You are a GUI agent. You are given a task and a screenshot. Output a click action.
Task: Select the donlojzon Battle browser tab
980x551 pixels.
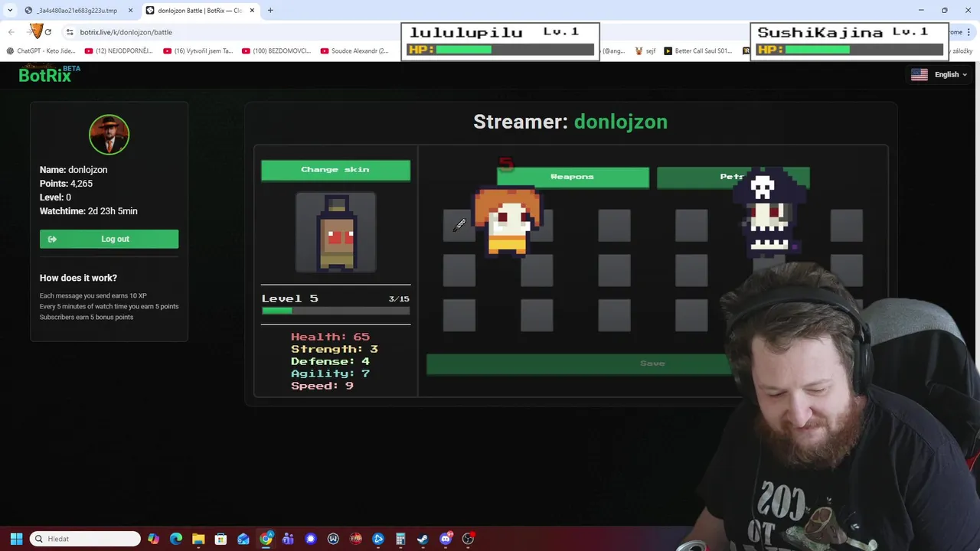[201, 11]
